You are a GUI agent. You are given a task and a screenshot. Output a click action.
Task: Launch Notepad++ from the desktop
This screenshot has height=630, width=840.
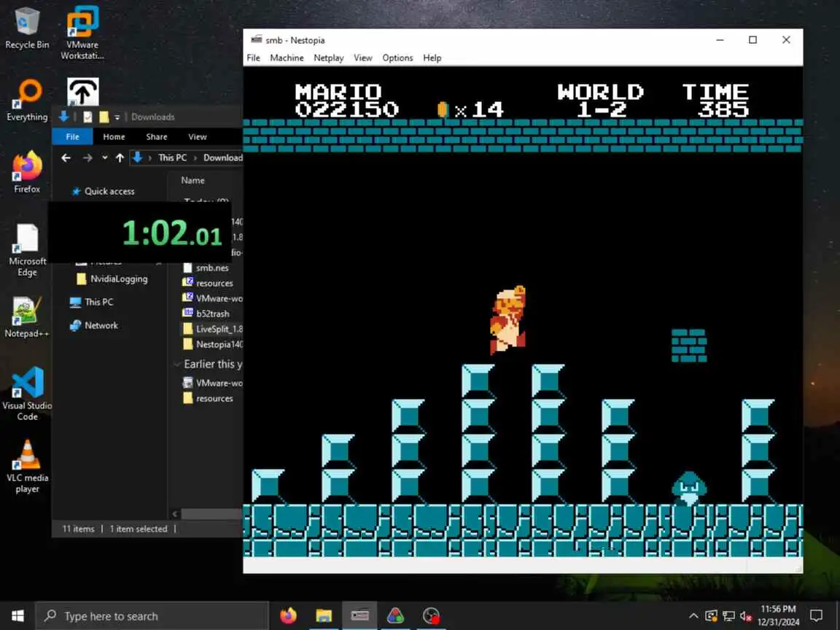[x=27, y=317]
